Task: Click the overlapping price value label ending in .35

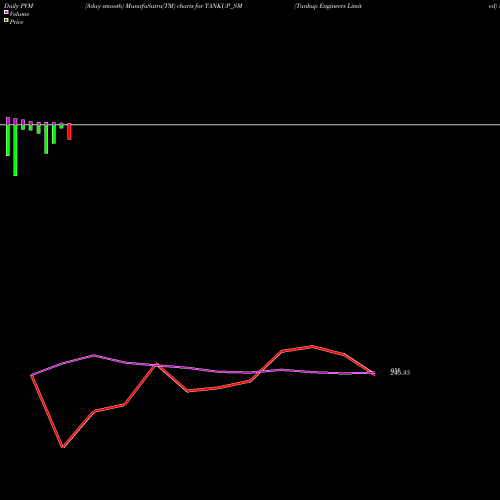Action: (400, 372)
